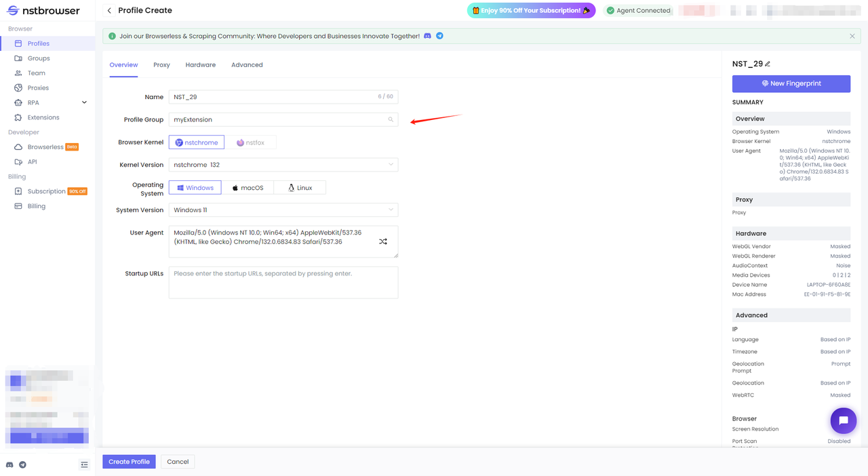The image size is (868, 476).
Task: Click the Profile Group search icon
Action: click(x=391, y=119)
